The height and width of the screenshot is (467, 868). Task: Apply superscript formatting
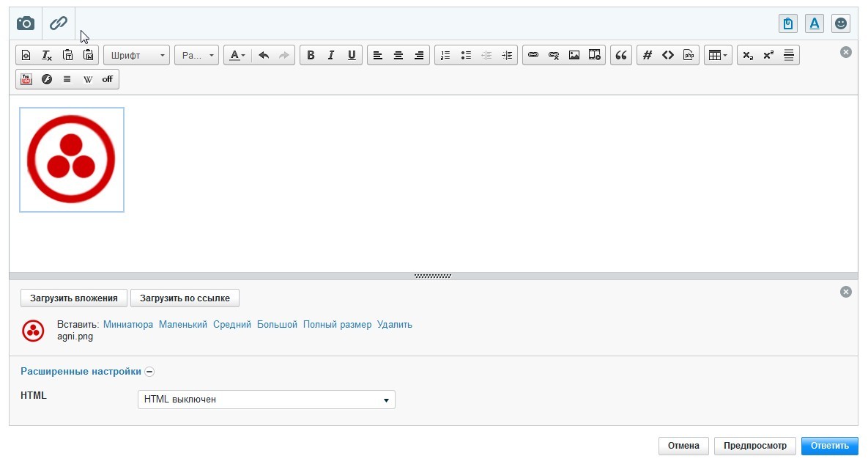tap(768, 55)
